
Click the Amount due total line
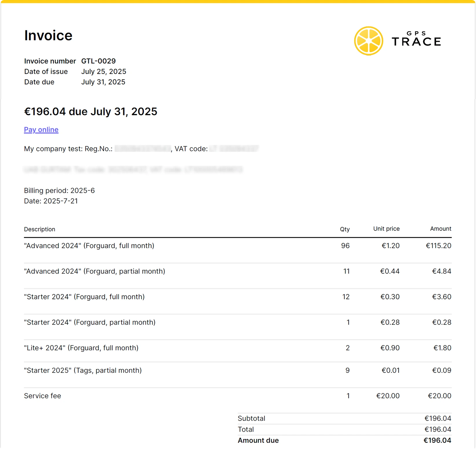[258, 440]
